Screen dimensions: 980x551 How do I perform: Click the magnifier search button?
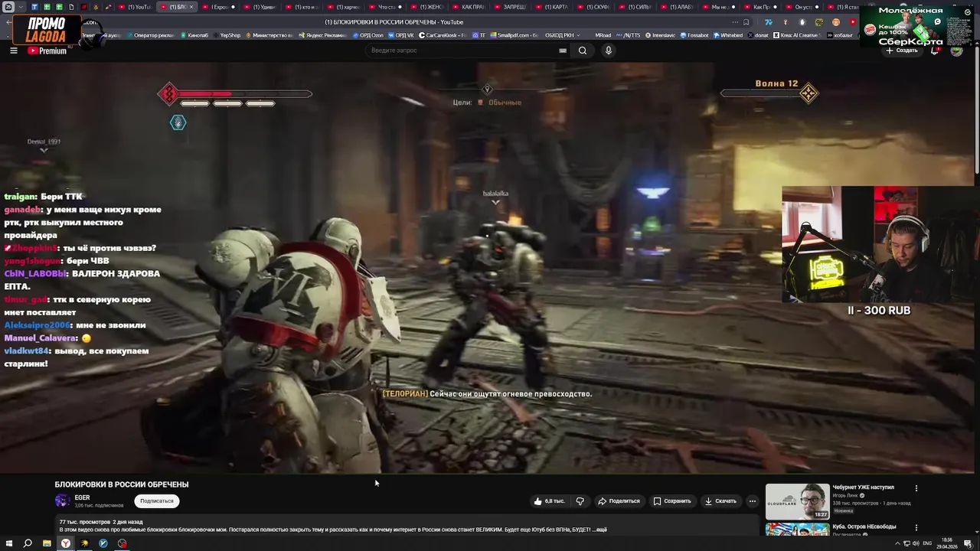583,51
